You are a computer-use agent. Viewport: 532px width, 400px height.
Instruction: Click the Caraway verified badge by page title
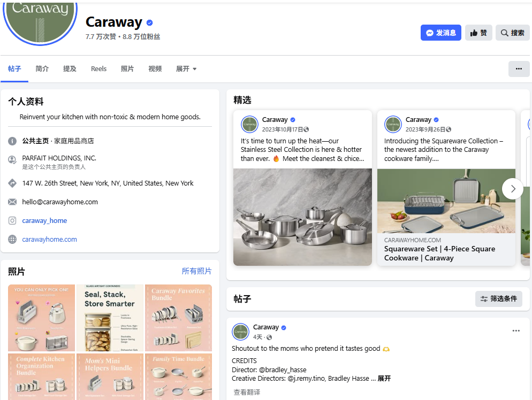click(150, 22)
